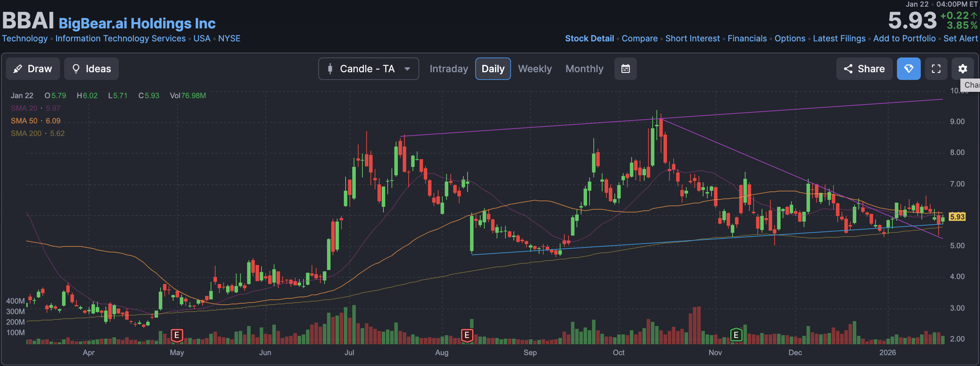Open Latest Filings page
This screenshot has width=980, height=366.
(x=839, y=39)
